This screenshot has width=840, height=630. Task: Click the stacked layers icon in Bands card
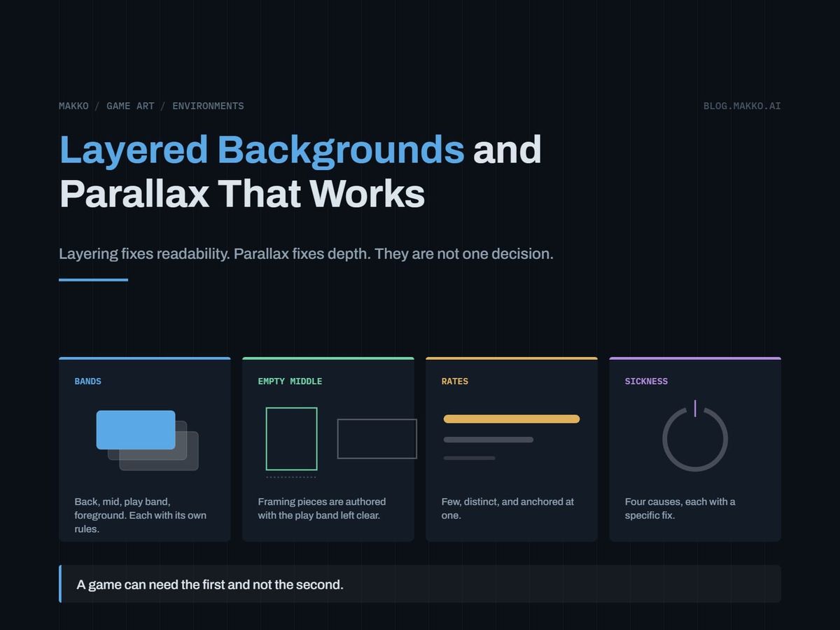(148, 440)
